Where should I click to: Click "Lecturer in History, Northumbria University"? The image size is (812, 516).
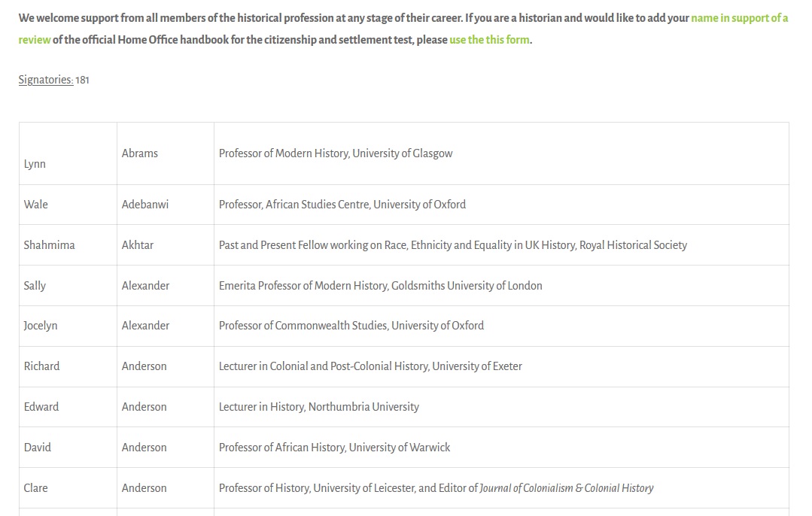[x=318, y=407]
